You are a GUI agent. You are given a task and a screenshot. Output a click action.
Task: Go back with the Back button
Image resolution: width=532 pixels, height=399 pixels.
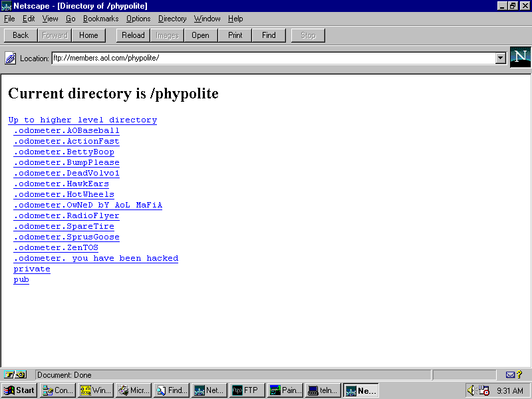pos(21,35)
